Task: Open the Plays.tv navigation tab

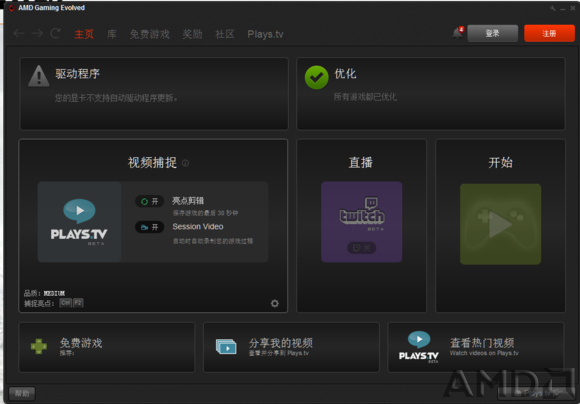Action: (x=265, y=34)
